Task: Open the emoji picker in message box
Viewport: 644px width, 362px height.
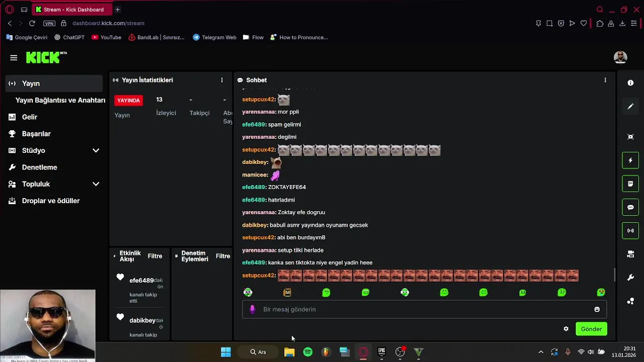Action: pyautogui.click(x=597, y=309)
